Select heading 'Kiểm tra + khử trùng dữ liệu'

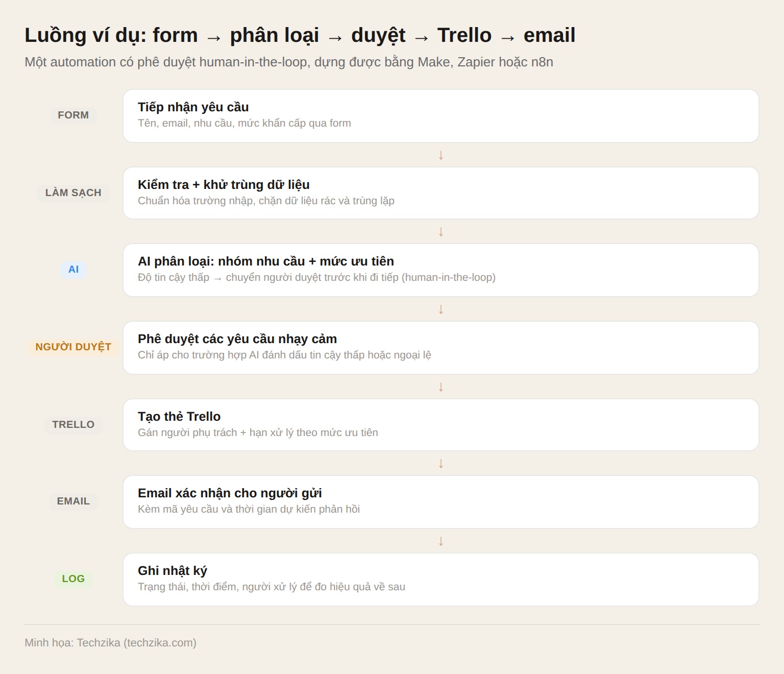pos(224,185)
